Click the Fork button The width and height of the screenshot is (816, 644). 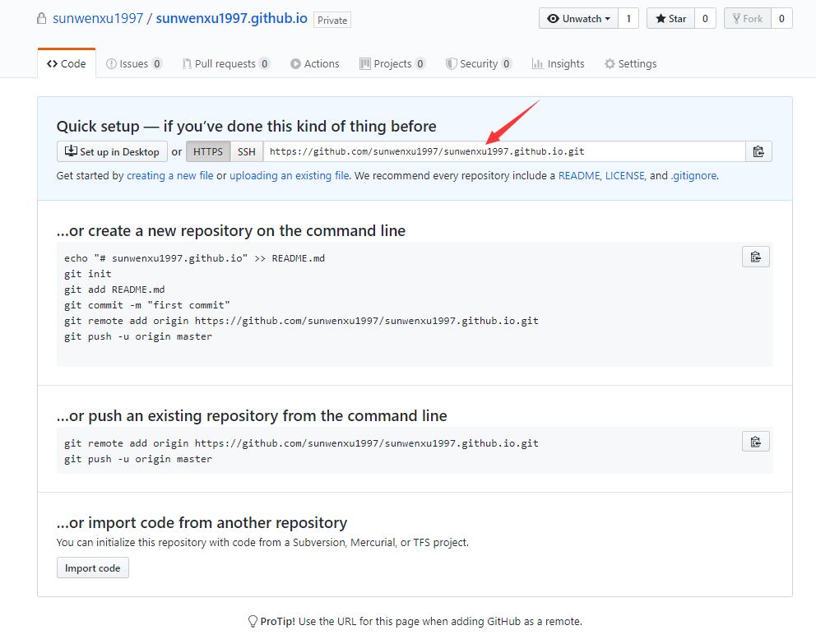point(747,19)
